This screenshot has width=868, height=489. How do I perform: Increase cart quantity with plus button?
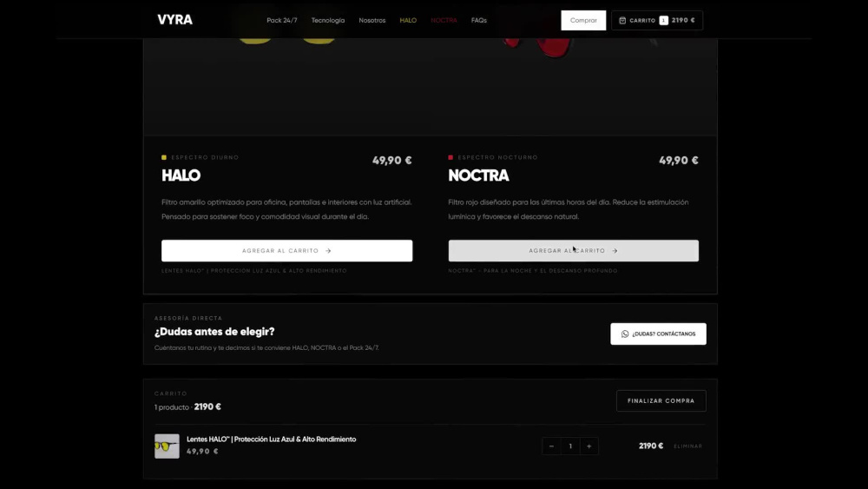[x=589, y=446]
